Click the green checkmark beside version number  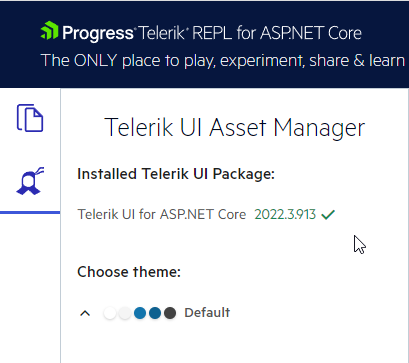pyautogui.click(x=328, y=214)
